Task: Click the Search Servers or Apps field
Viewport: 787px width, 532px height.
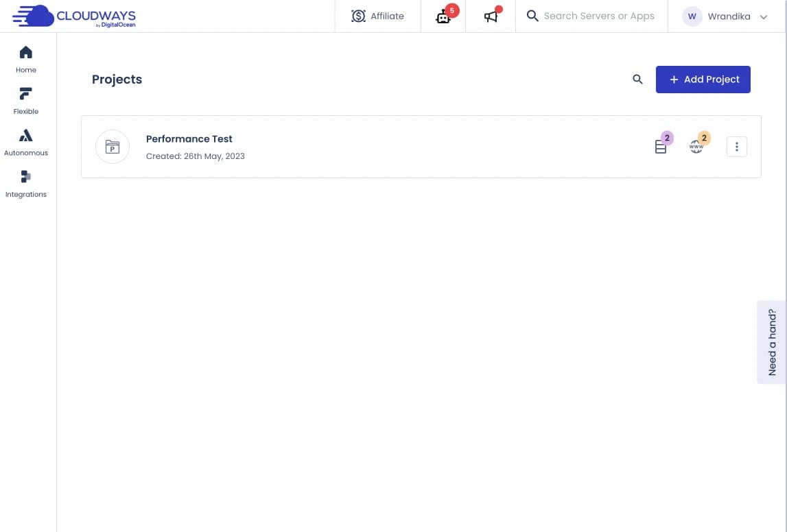Action: click(x=598, y=16)
